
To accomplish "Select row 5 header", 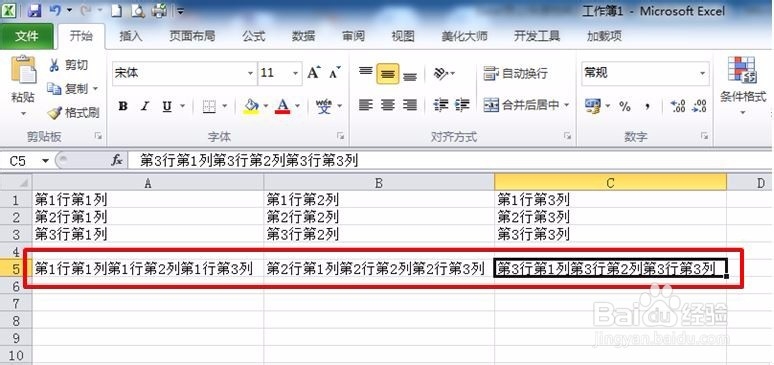I will [16, 269].
